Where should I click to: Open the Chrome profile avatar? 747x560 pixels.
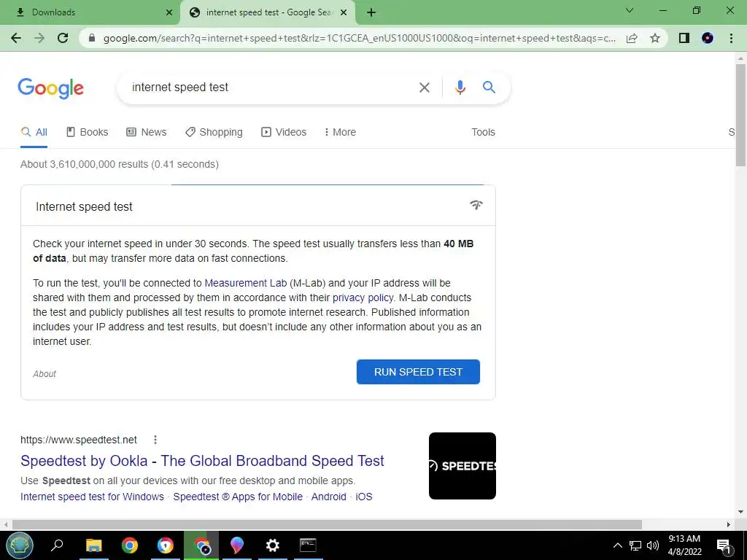708,38
